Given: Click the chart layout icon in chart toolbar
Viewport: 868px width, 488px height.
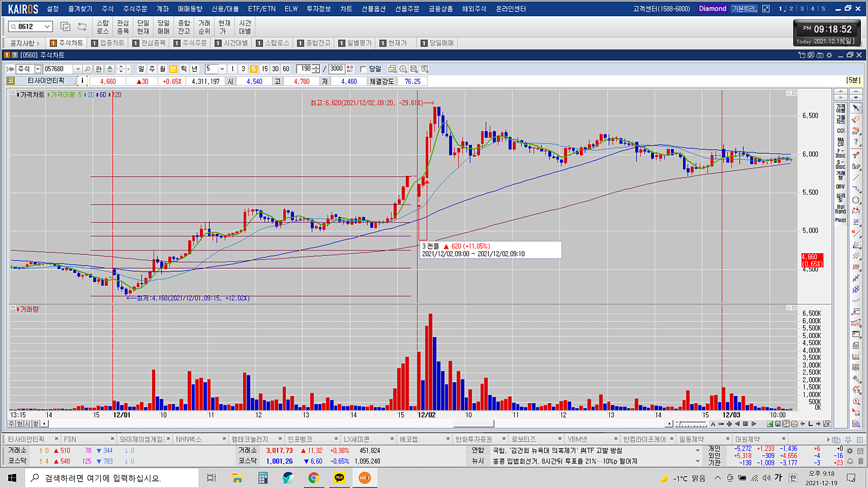Looking at the screenshot, I should click(392, 69).
